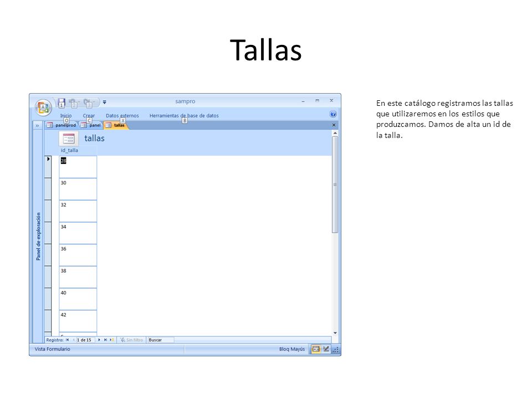This screenshot has width=532, height=399.
Task: Click the Save icon in quick access toolbar
Action: click(62, 103)
